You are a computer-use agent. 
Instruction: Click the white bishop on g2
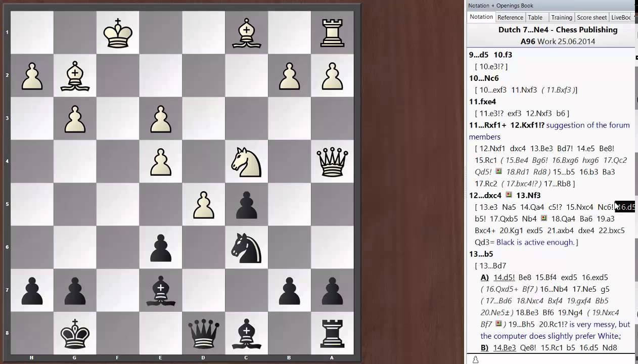click(x=74, y=75)
